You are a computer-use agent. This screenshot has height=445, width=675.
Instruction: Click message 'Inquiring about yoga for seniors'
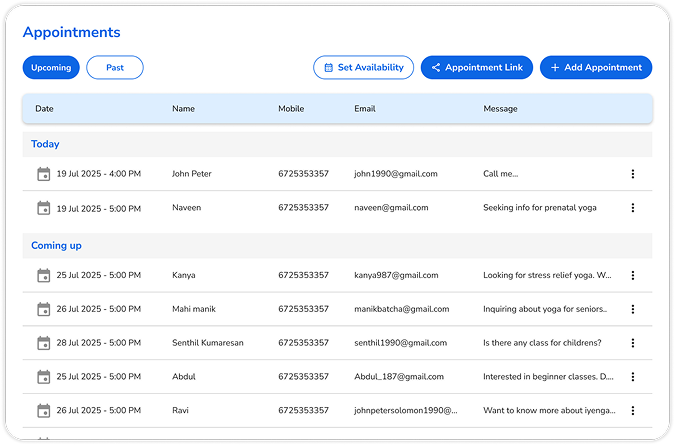tap(545, 309)
